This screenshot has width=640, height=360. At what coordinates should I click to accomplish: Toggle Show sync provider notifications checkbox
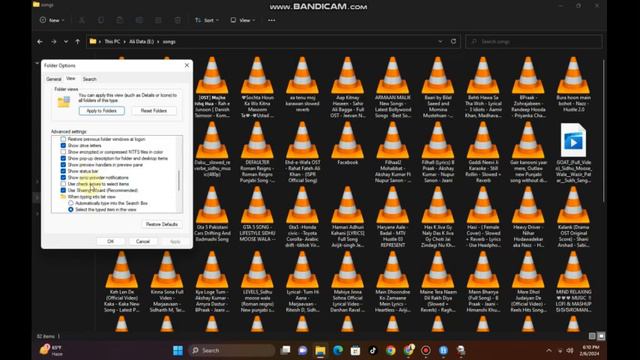[x=63, y=178]
